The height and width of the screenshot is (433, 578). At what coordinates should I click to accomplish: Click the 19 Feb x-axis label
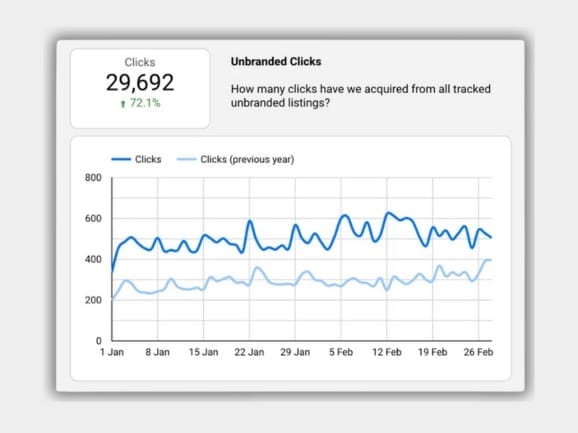point(432,352)
